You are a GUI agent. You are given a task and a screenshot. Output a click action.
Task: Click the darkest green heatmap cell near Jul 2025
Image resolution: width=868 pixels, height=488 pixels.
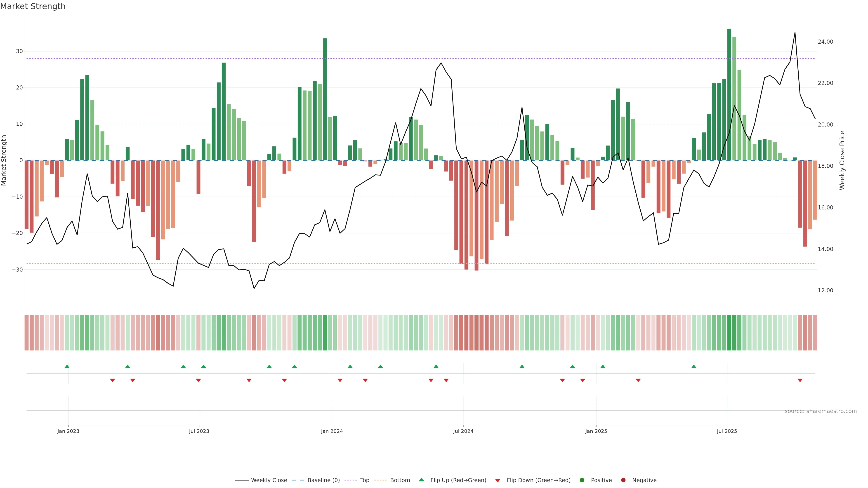[x=729, y=333]
